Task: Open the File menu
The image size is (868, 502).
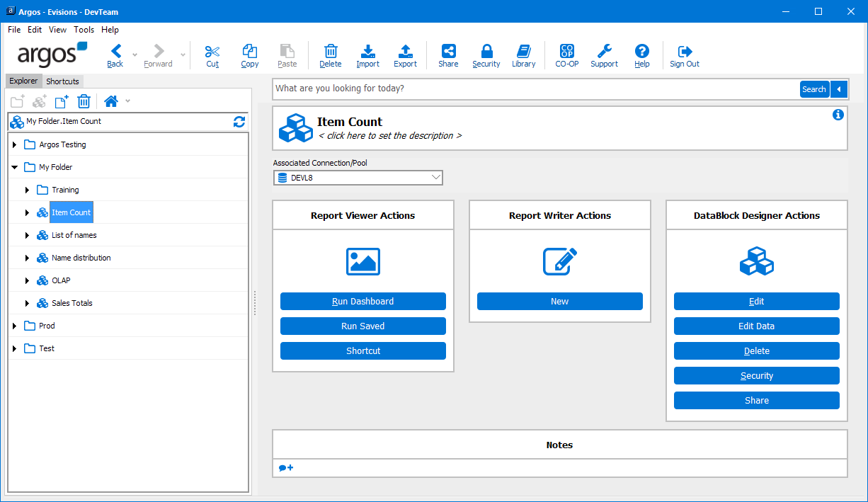Action: tap(14, 30)
